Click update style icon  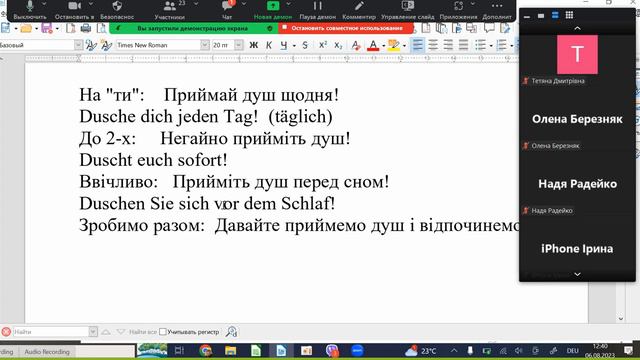(91, 45)
